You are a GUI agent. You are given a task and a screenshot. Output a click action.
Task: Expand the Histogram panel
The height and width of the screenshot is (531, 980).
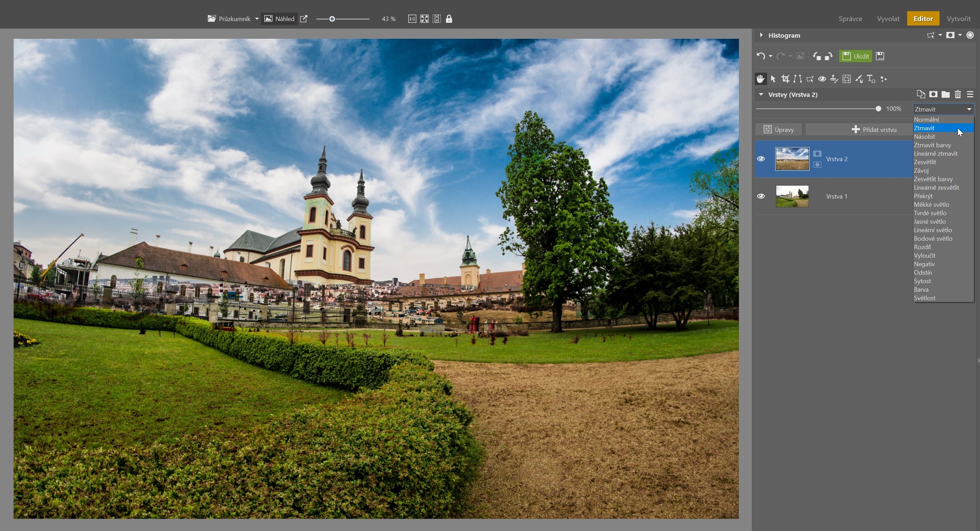click(761, 35)
